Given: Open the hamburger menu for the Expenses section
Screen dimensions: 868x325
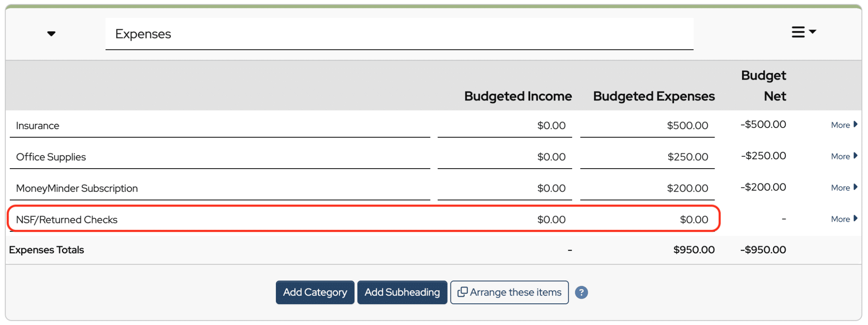Looking at the screenshot, I should 804,32.
